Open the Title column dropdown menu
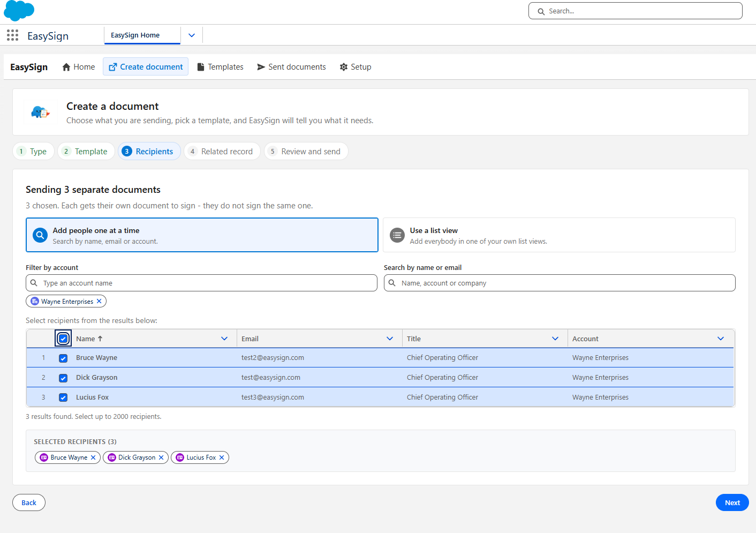The image size is (756, 533). pyautogui.click(x=555, y=339)
